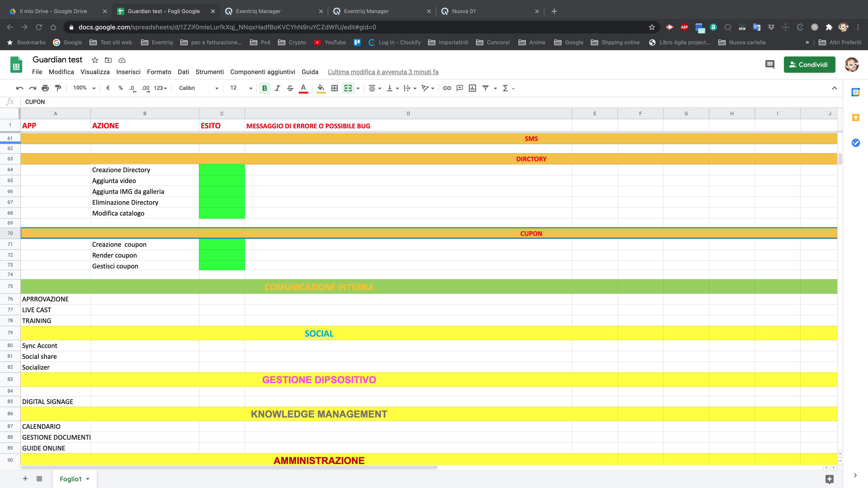The width and height of the screenshot is (868, 488).
Task: Open the comment history icon
Action: (770, 64)
